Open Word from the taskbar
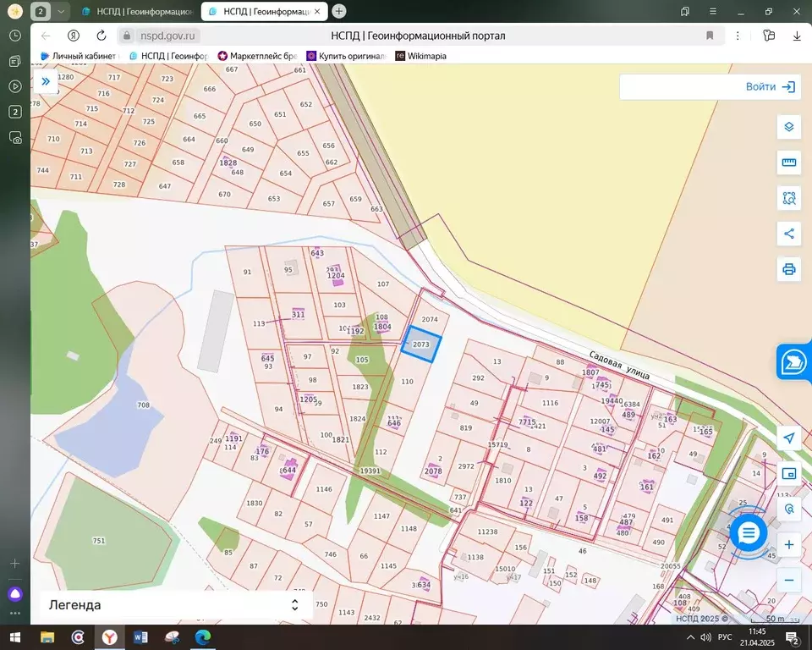 (x=140, y=637)
